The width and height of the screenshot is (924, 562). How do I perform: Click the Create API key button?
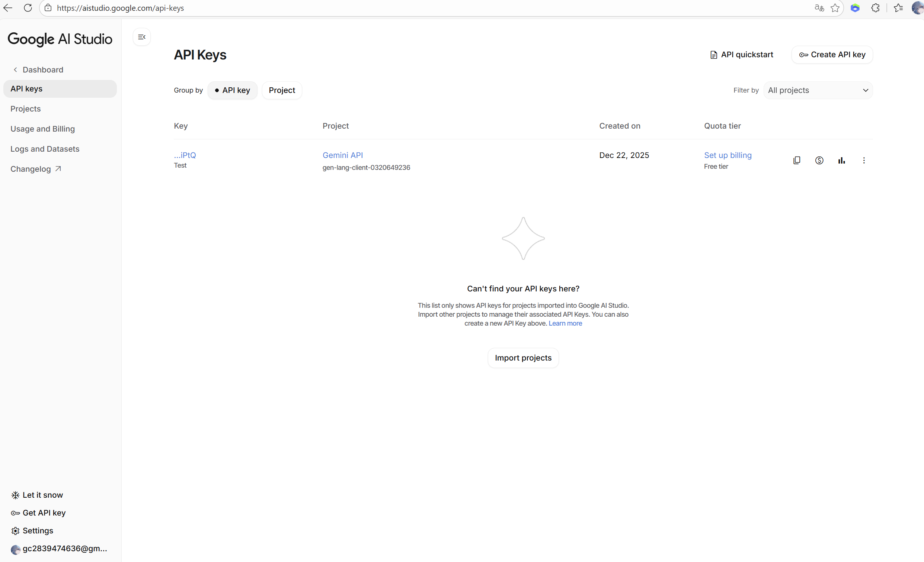coord(832,55)
